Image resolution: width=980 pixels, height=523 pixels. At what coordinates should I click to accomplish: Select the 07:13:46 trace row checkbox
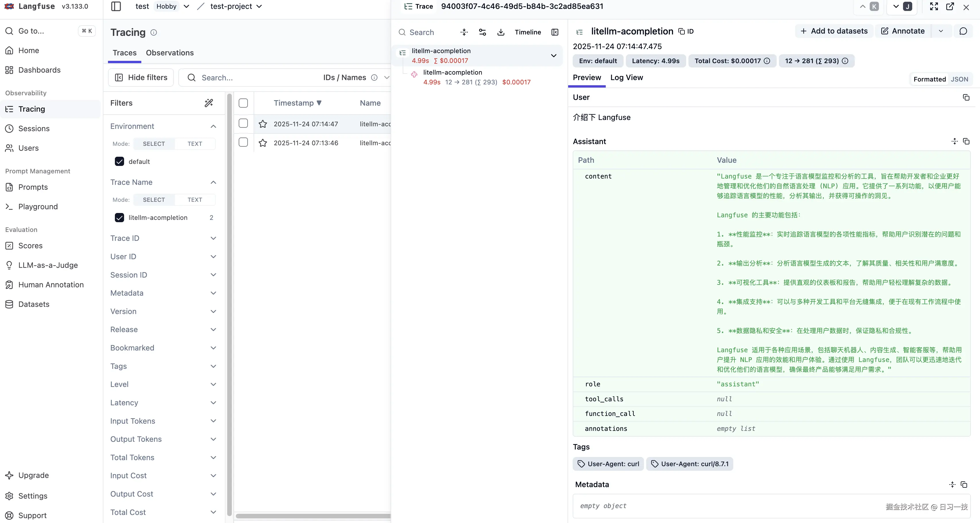[x=243, y=143]
